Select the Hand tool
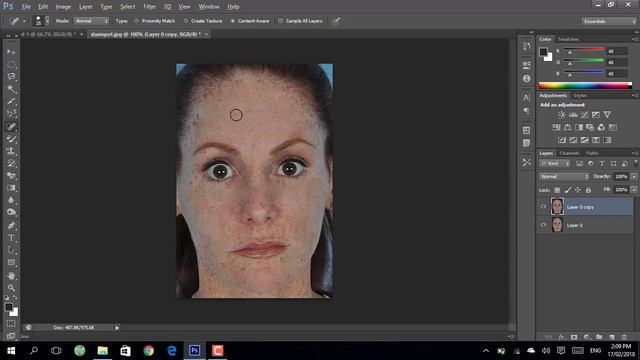Viewport: 640px width, 360px height. tap(11, 276)
